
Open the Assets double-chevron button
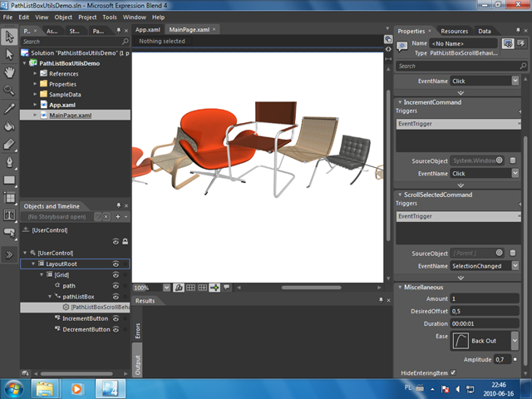[x=9, y=254]
